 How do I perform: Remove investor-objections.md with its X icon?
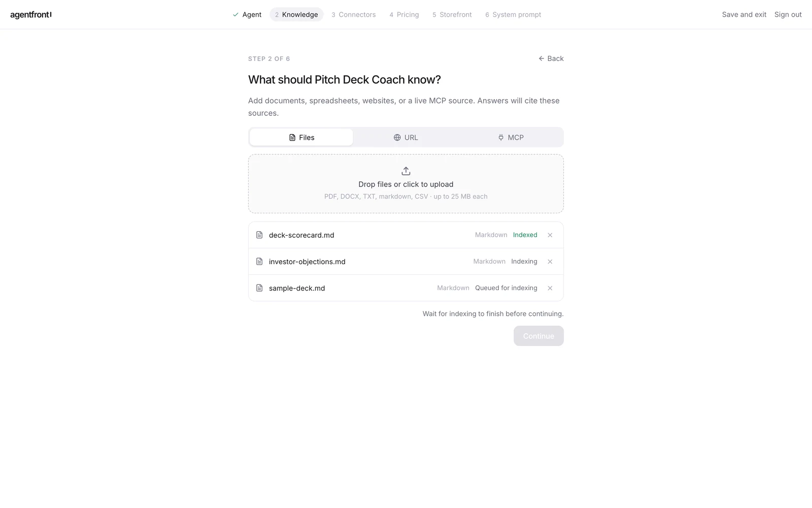tap(550, 262)
